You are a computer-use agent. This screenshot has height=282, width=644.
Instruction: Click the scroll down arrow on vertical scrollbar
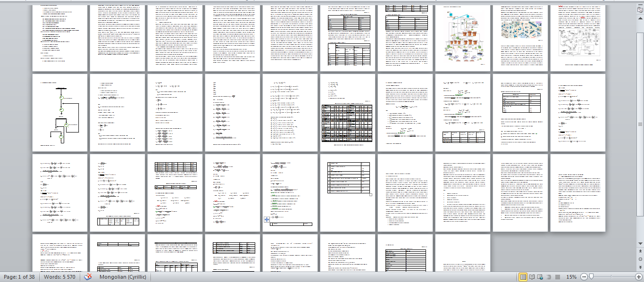pos(640,243)
